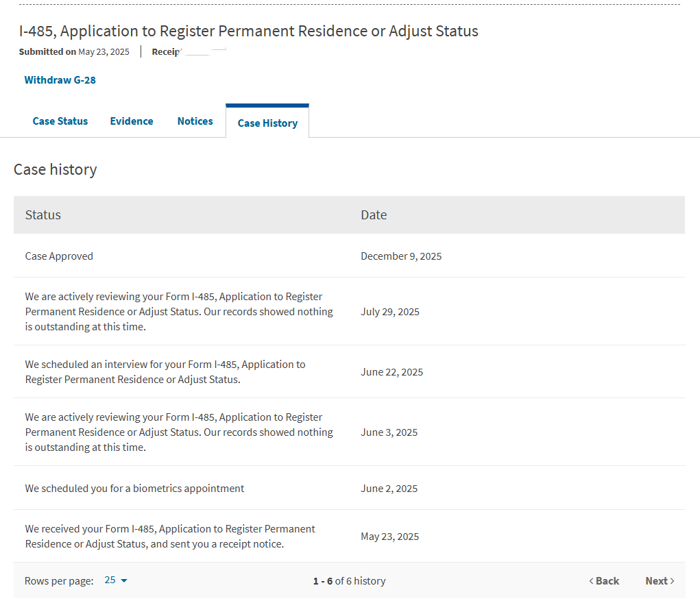Click the Back pagination button
700x614 pixels.
tap(604, 581)
